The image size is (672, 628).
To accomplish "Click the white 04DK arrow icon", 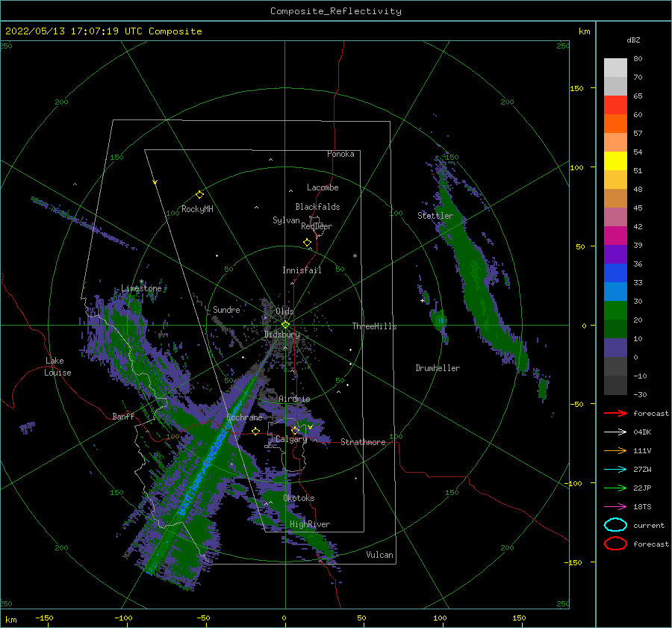I will tap(615, 432).
